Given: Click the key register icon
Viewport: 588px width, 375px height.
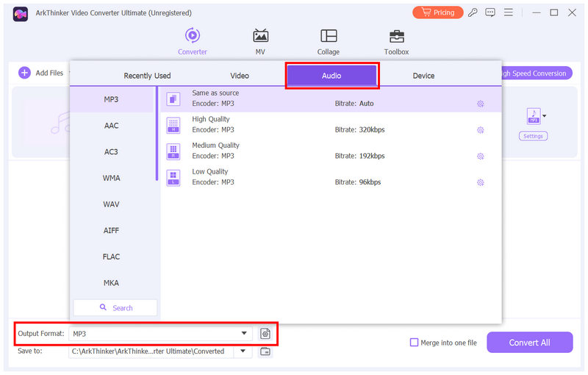Looking at the screenshot, I should (473, 12).
